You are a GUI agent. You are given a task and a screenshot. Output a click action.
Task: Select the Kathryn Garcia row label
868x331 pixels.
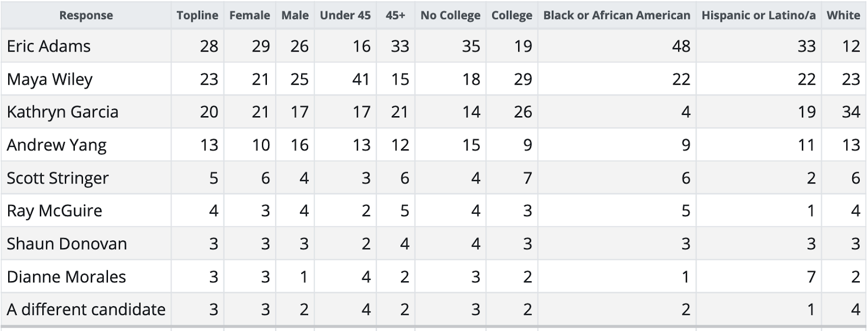[x=62, y=112]
